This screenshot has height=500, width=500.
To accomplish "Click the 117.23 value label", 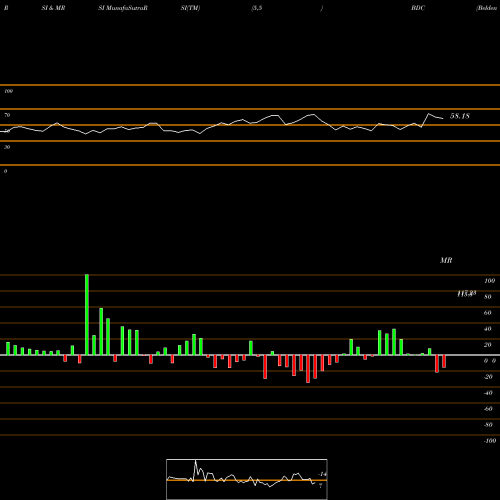I will (x=466, y=294).
